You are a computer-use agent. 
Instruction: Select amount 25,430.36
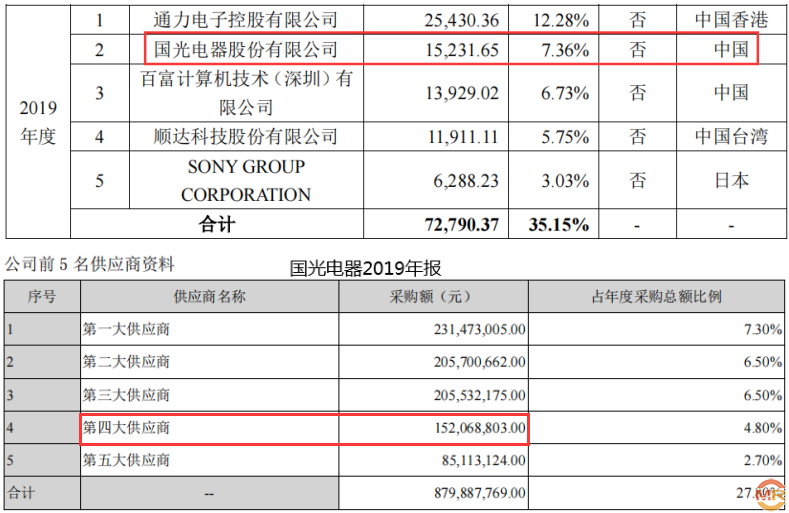pos(461,20)
